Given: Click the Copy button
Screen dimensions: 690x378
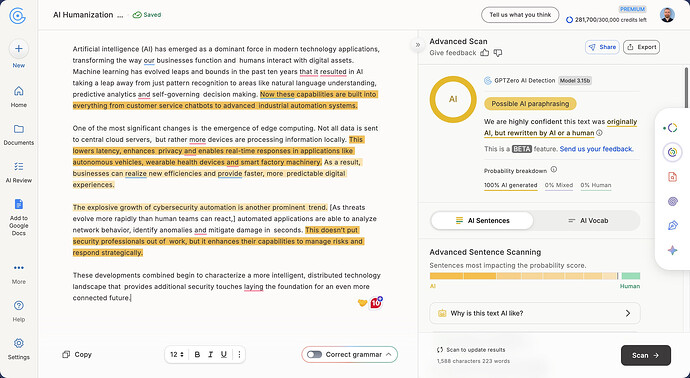Looking at the screenshot, I should coord(77,354).
